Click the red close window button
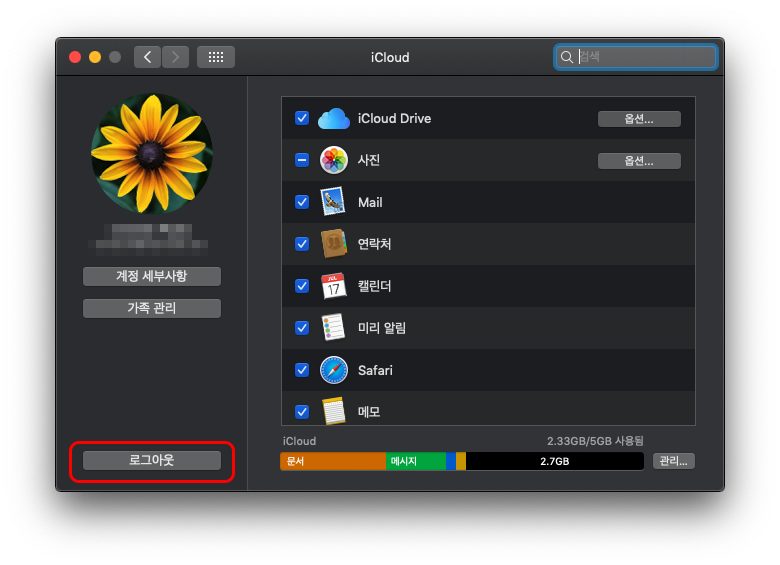The width and height of the screenshot is (780, 565). (75, 57)
